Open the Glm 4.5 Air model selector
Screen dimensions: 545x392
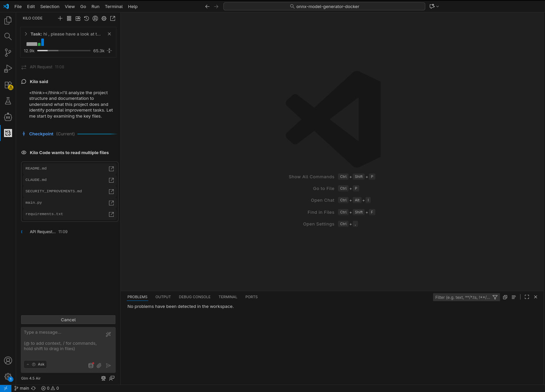pyautogui.click(x=31, y=378)
